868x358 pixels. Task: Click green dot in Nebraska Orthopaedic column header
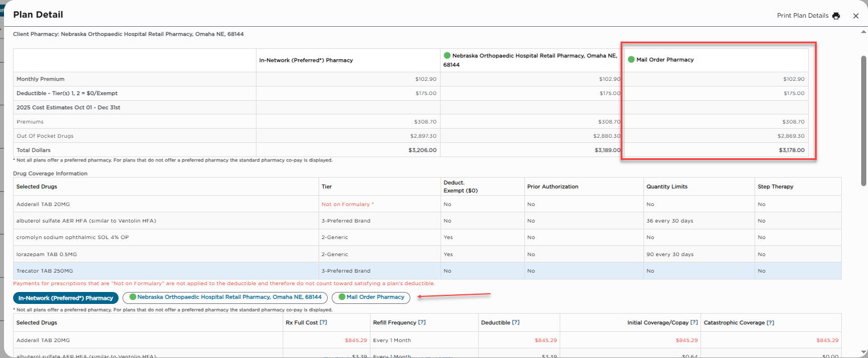(447, 55)
